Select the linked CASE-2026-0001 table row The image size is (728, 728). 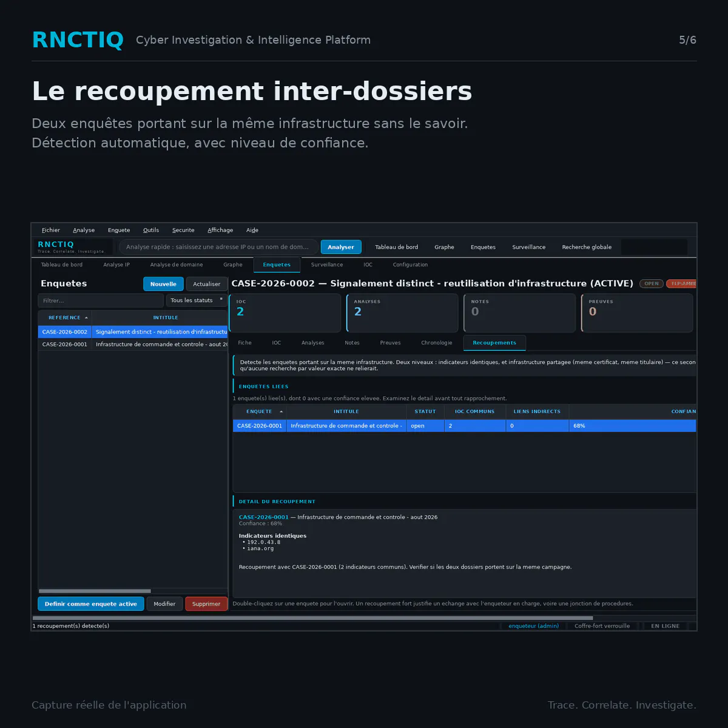[x=465, y=426]
